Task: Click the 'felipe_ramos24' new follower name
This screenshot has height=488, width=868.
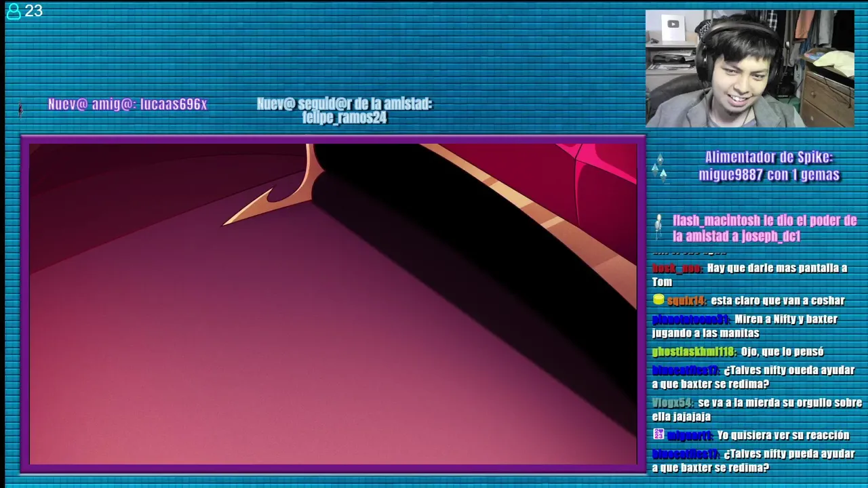Action: click(x=344, y=118)
